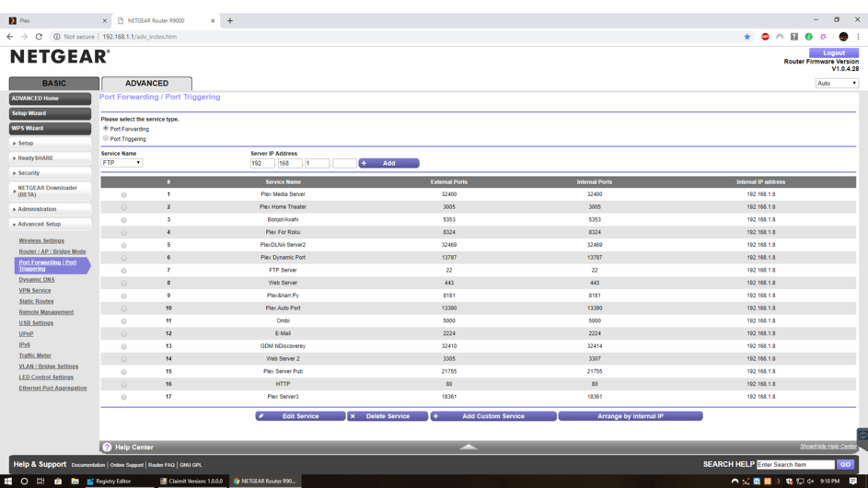This screenshot has height=488, width=868.
Task: Click the Not secure site info icon
Action: [56, 37]
